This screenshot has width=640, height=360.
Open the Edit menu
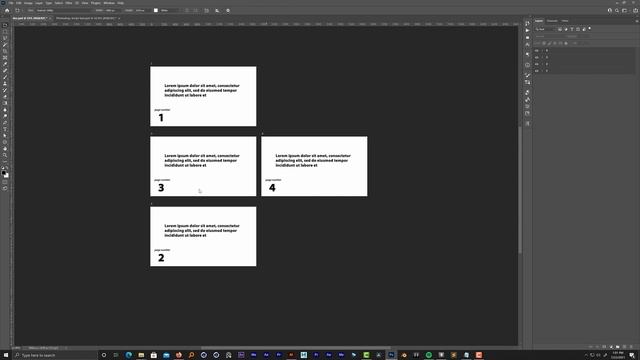click(19, 3)
